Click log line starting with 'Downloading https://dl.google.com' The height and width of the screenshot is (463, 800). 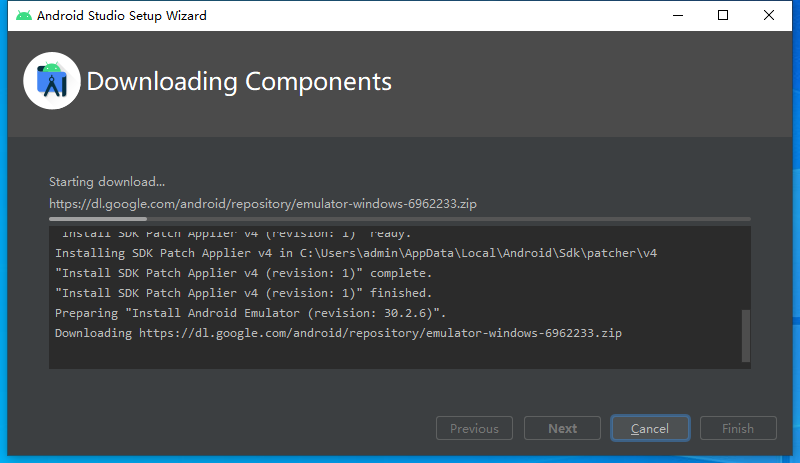coord(338,333)
